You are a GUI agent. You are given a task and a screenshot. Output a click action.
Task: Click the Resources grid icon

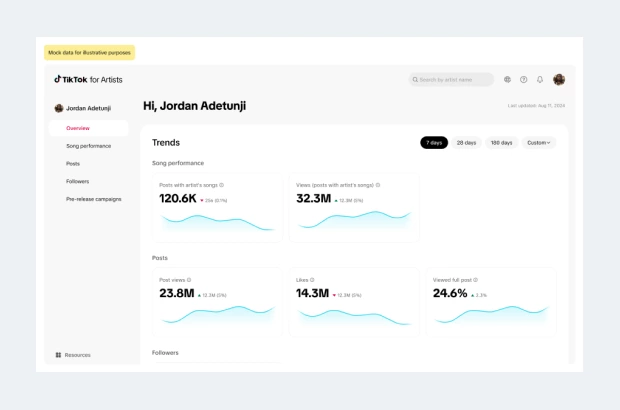point(58,355)
